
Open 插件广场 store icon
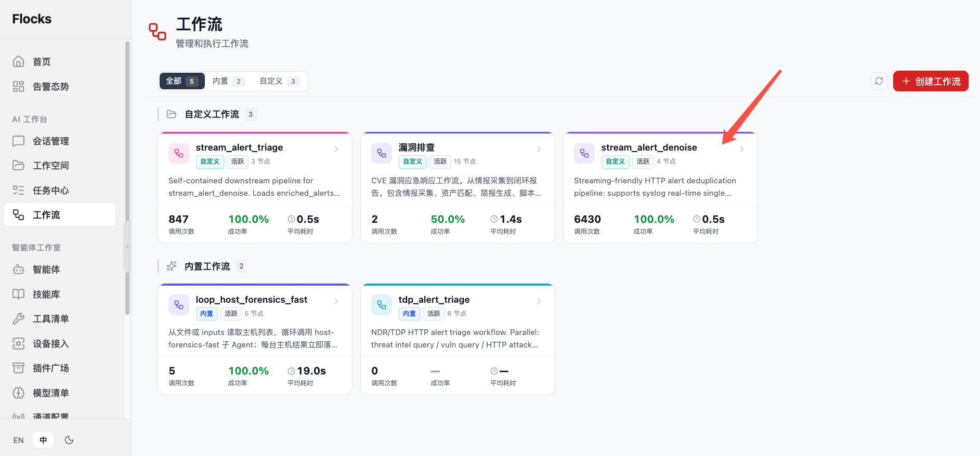19,368
